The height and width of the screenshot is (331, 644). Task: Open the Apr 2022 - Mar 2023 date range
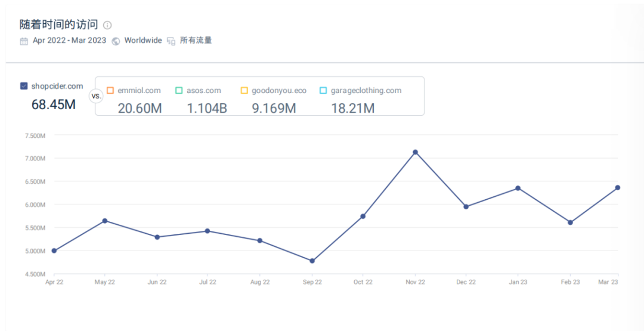click(69, 41)
